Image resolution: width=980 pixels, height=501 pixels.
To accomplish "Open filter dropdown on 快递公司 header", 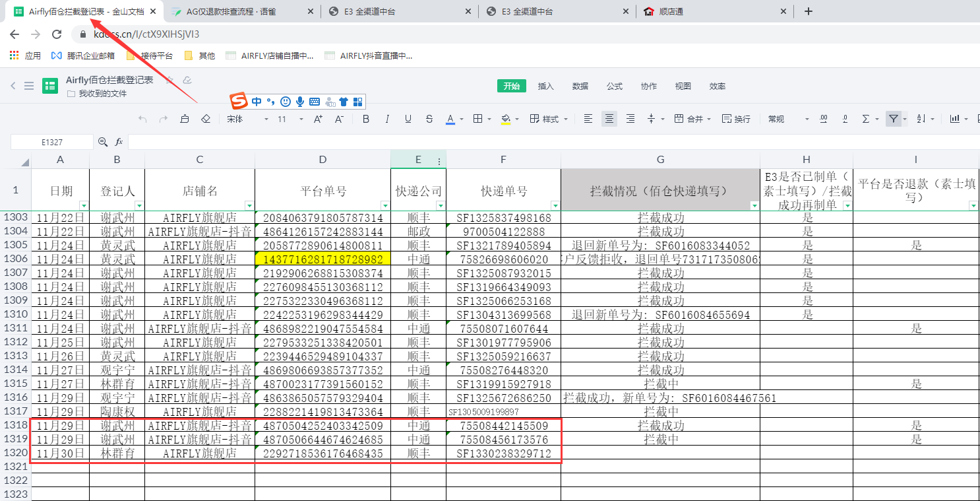I will point(440,205).
